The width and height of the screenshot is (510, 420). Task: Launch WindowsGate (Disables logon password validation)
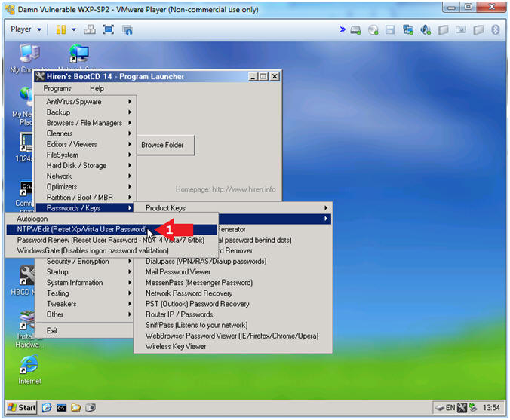(x=112, y=250)
